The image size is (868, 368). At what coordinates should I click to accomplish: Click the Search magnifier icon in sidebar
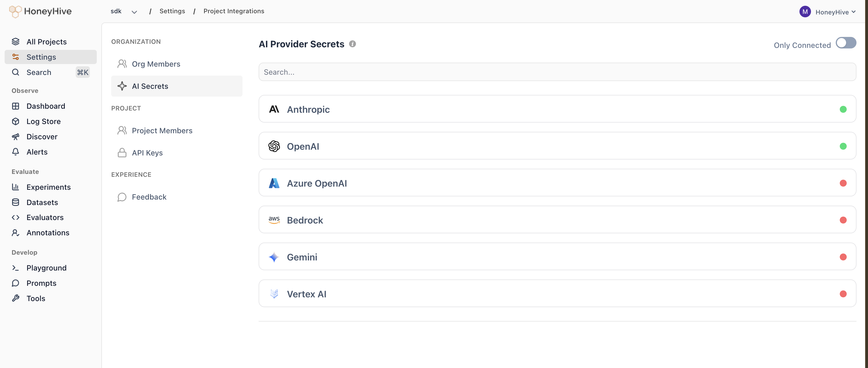click(16, 72)
